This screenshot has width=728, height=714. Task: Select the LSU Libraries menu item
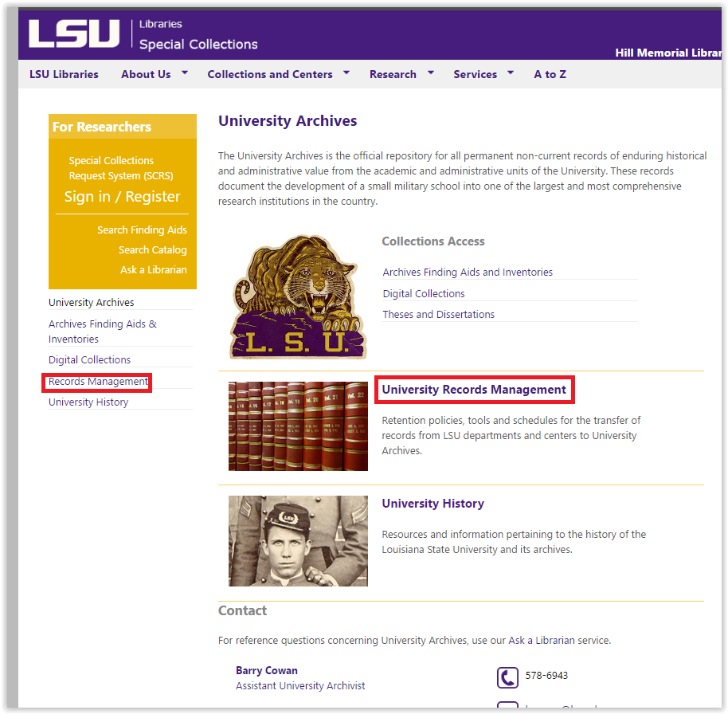(64, 73)
